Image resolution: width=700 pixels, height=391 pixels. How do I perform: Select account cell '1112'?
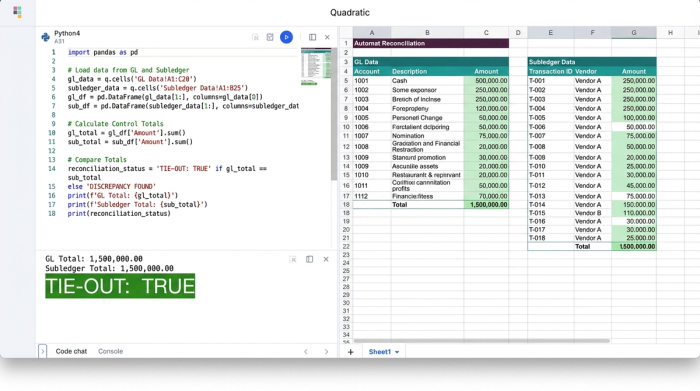371,196
